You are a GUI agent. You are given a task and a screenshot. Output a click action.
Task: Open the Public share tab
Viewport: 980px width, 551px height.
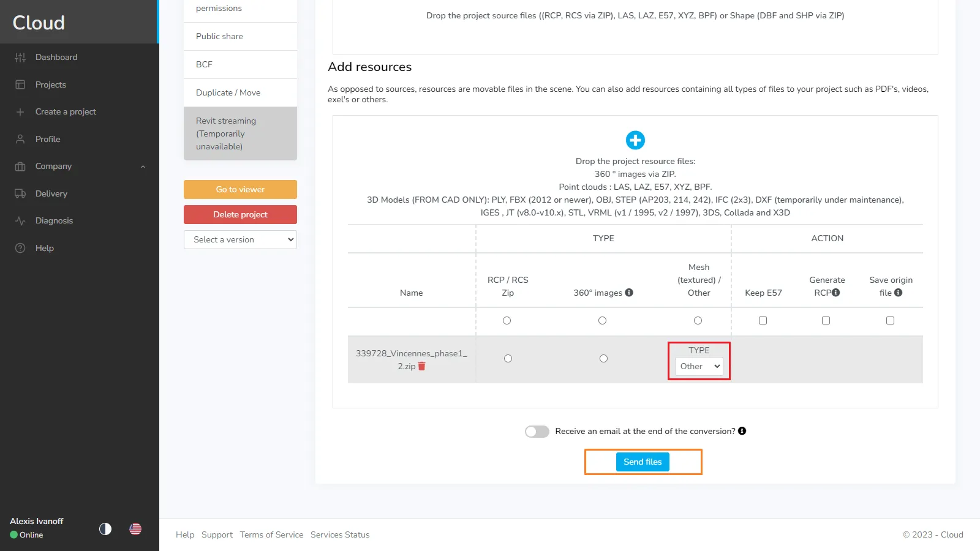tap(219, 36)
